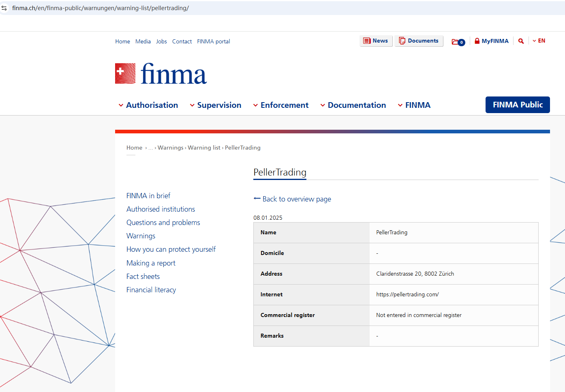Click the MyFINMA lock icon
Image resolution: width=565 pixels, height=392 pixels.
click(477, 41)
